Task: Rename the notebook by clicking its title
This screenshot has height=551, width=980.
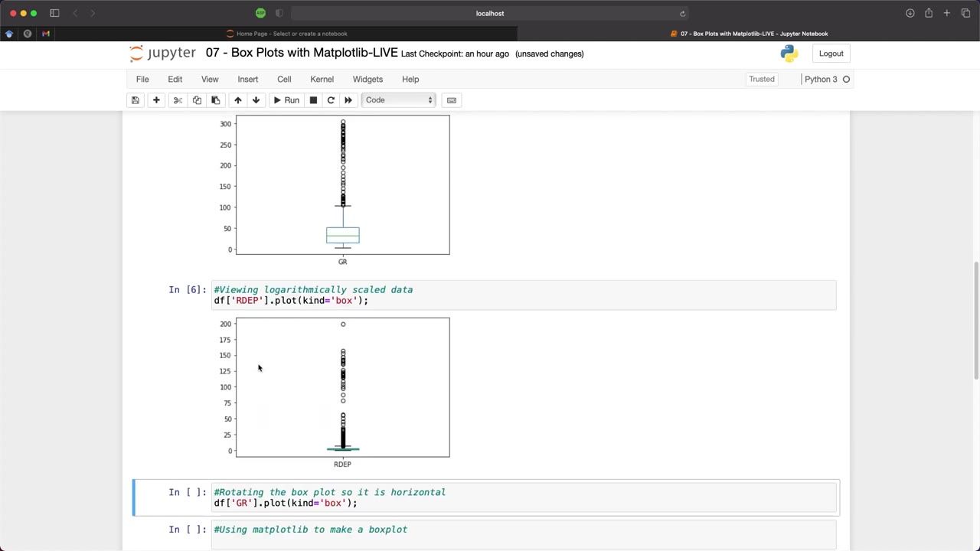Action: point(302,54)
